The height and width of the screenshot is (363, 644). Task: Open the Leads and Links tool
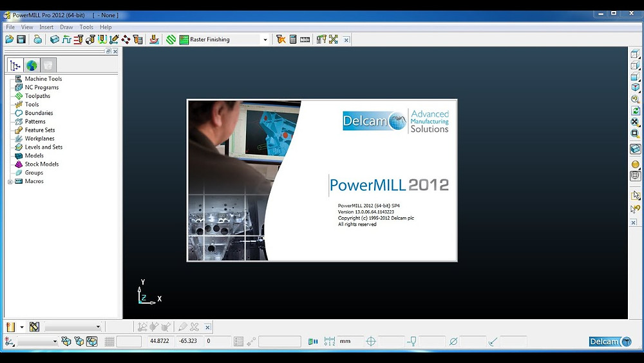[102, 39]
